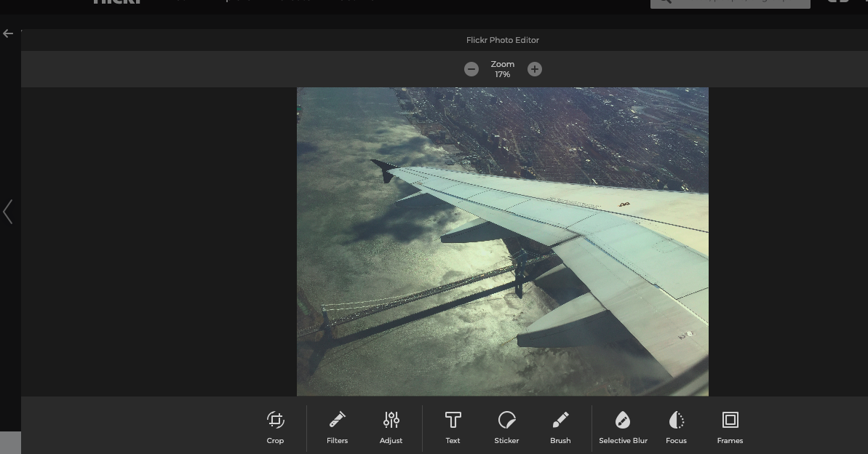
Task: Open the Filters panel
Action: pyautogui.click(x=337, y=427)
